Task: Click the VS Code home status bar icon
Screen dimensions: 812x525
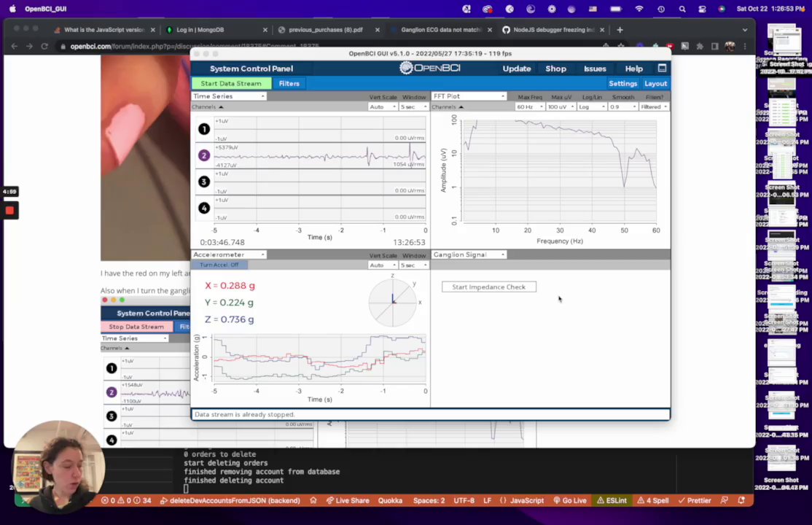Action: tap(313, 501)
